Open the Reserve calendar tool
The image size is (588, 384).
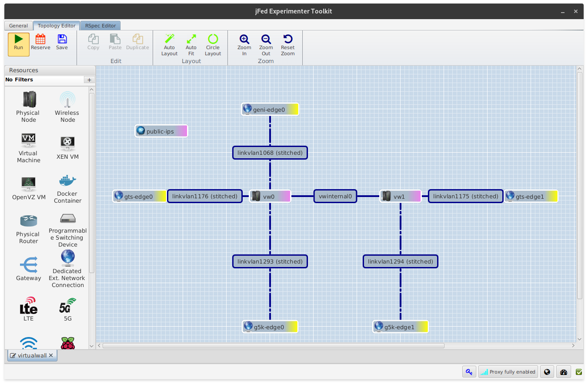(x=40, y=43)
